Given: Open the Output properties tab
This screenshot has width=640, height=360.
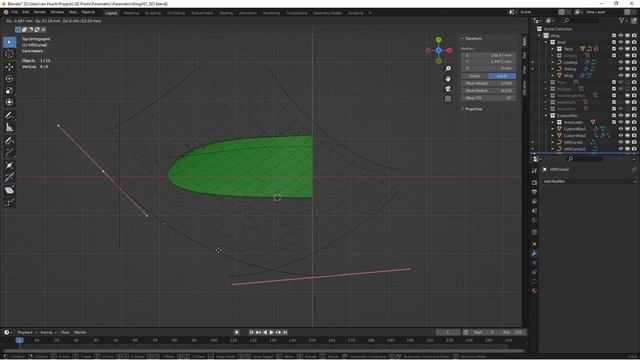Looking at the screenshot, I should tap(534, 192).
